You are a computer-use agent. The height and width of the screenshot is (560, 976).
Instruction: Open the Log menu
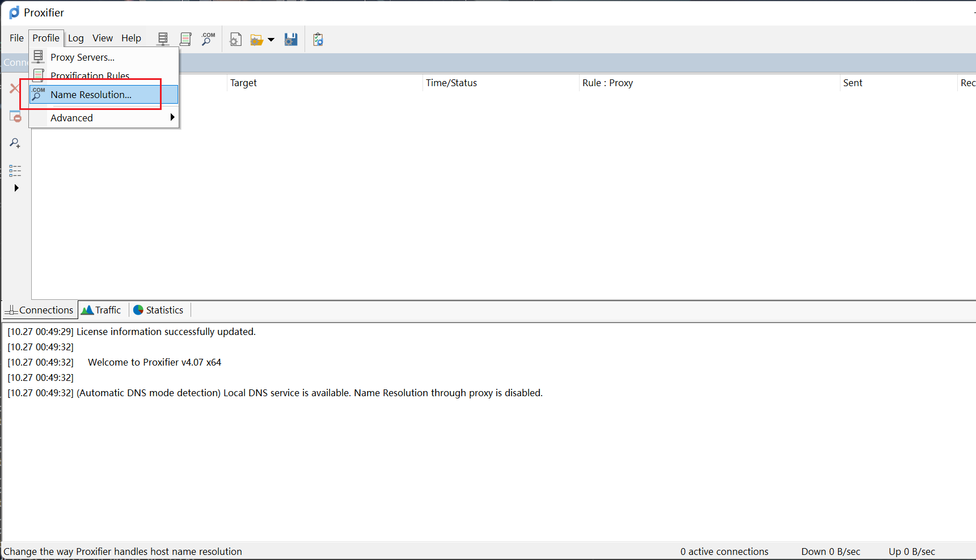pyautogui.click(x=76, y=38)
